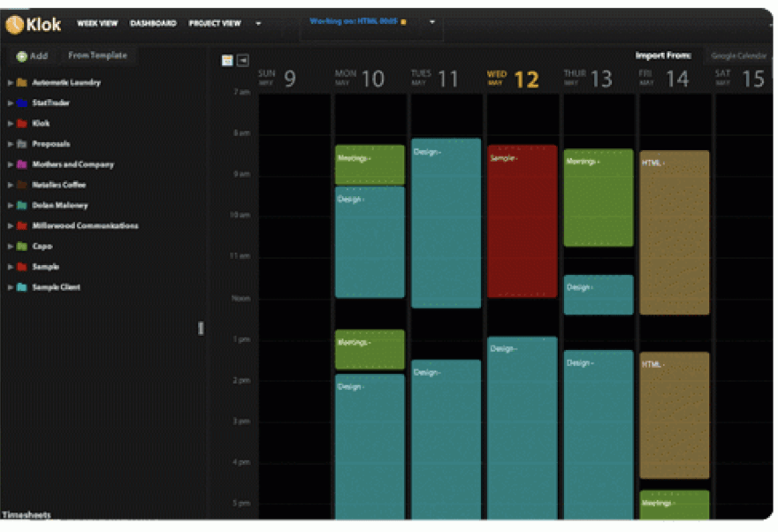Select the Millerwood Communications project name
Image resolution: width=778 pixels, height=532 pixels.
pyautogui.click(x=86, y=225)
